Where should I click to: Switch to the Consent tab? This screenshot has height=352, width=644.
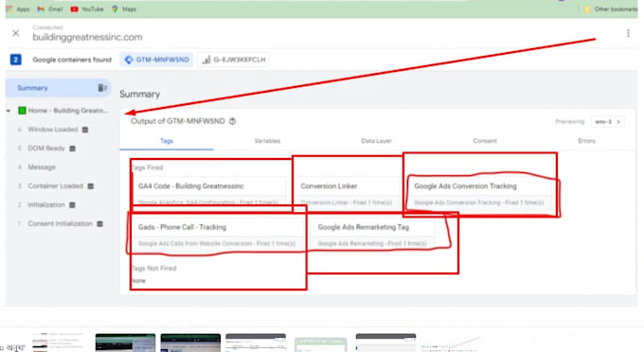pos(485,141)
